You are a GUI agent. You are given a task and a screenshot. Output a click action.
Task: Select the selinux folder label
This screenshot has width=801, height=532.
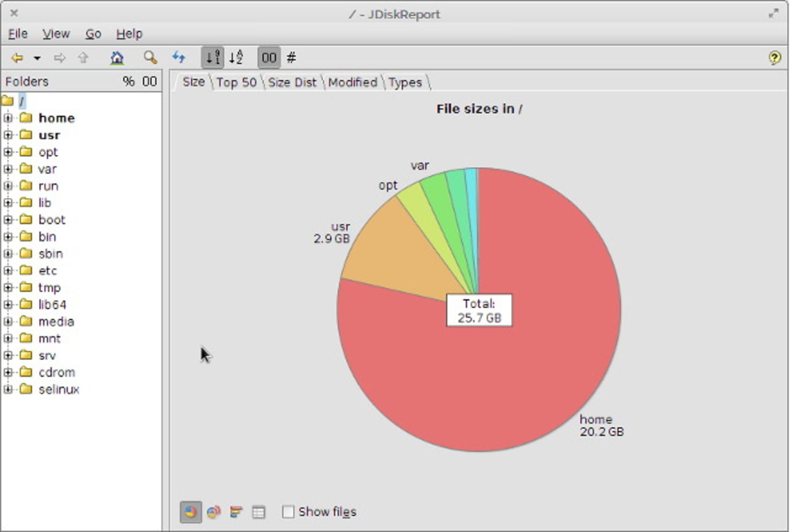59,389
